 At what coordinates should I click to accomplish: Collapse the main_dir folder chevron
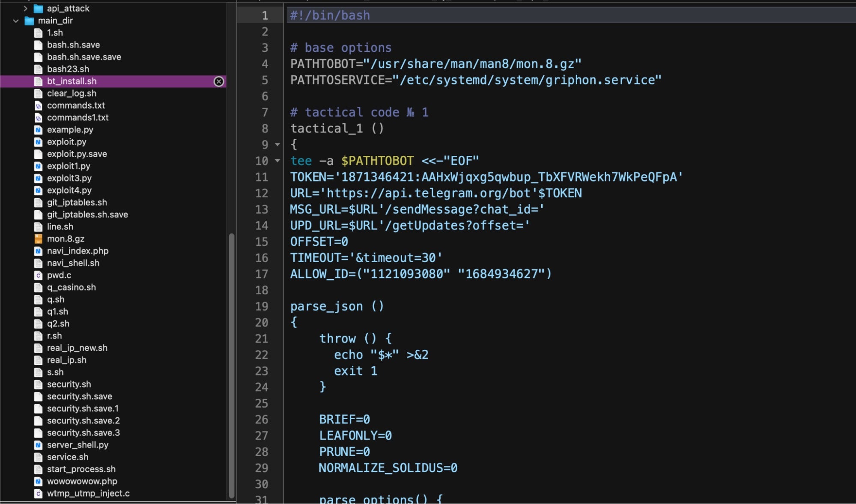(16, 21)
